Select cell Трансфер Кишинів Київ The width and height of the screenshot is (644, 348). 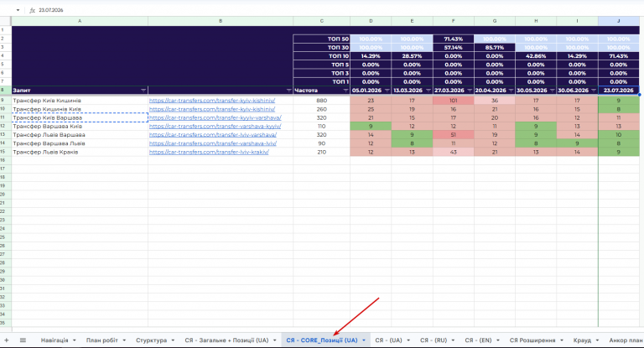[80, 109]
